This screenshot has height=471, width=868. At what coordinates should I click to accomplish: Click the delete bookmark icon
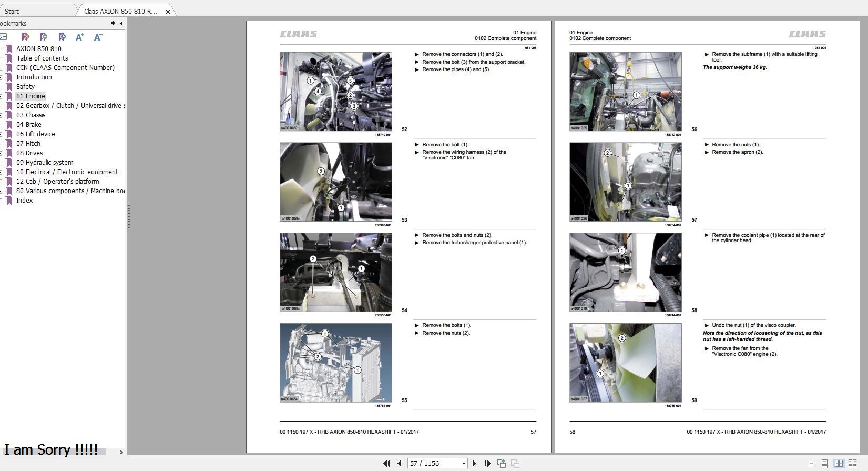25,37
